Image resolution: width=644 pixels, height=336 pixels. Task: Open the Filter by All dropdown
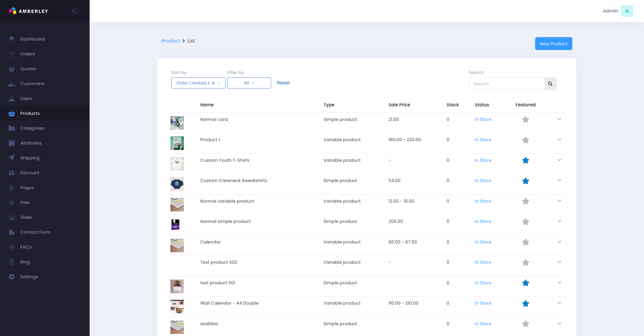tap(249, 83)
